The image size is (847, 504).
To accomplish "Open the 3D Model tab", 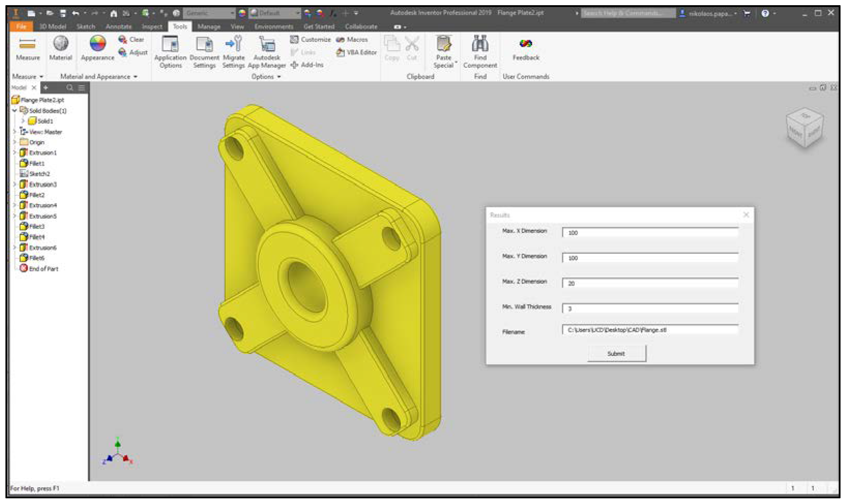I will [53, 26].
